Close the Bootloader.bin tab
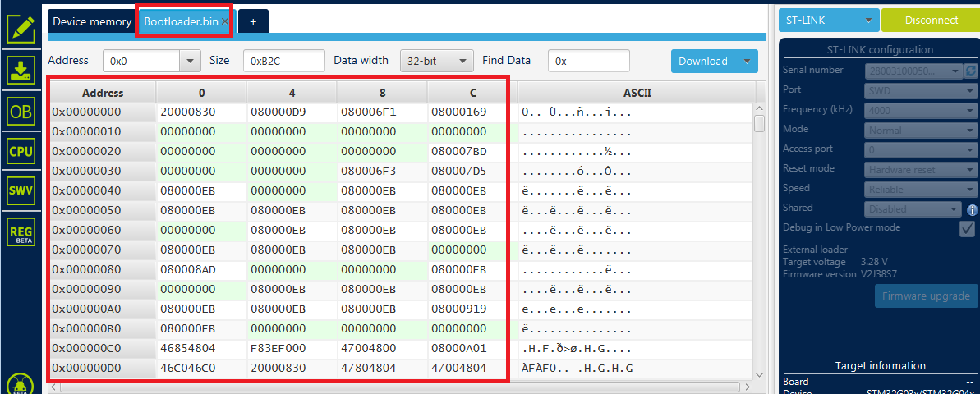Viewport: 980px width, 394px height. click(x=225, y=21)
